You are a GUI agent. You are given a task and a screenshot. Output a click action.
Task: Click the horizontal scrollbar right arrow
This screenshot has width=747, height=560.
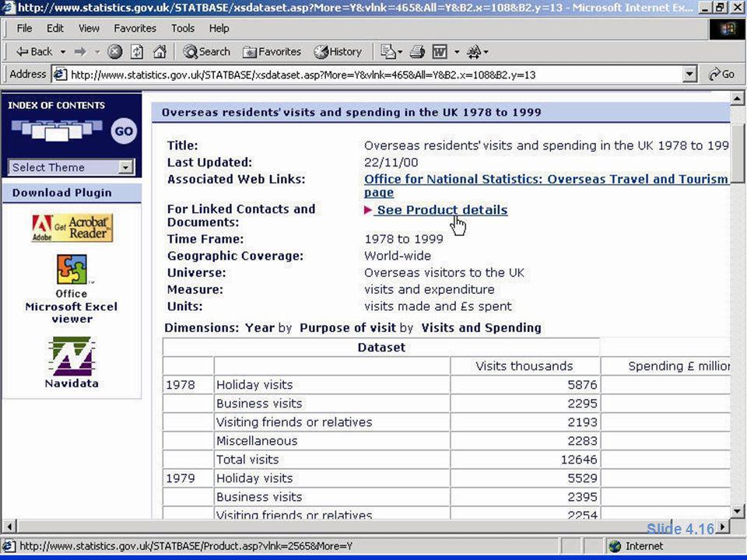pyautogui.click(x=723, y=527)
